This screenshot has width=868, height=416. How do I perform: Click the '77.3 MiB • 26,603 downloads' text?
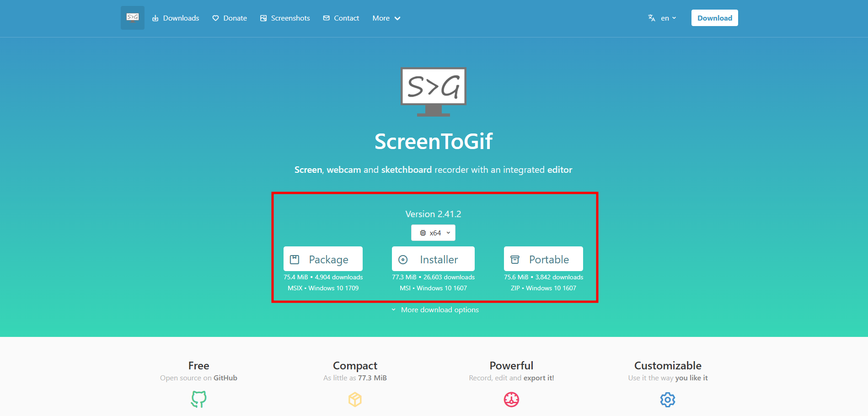tap(433, 277)
